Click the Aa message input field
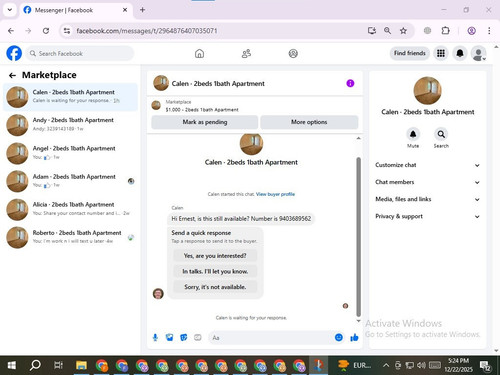Image resolution: width=500 pixels, height=375 pixels. (270, 338)
